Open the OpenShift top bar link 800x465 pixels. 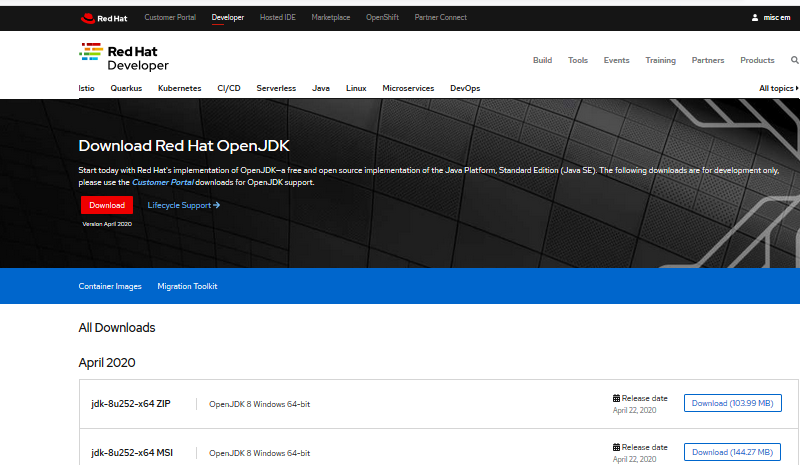(x=382, y=17)
